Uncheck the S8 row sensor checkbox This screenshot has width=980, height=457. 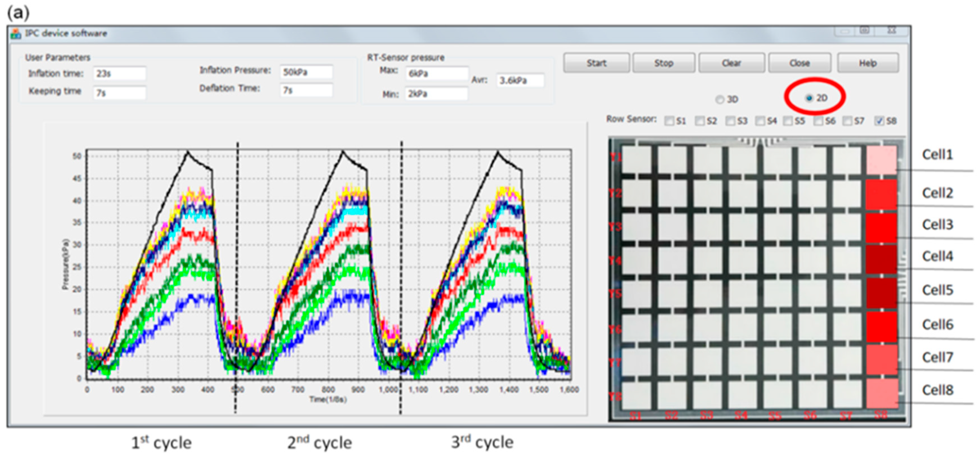coord(879,121)
